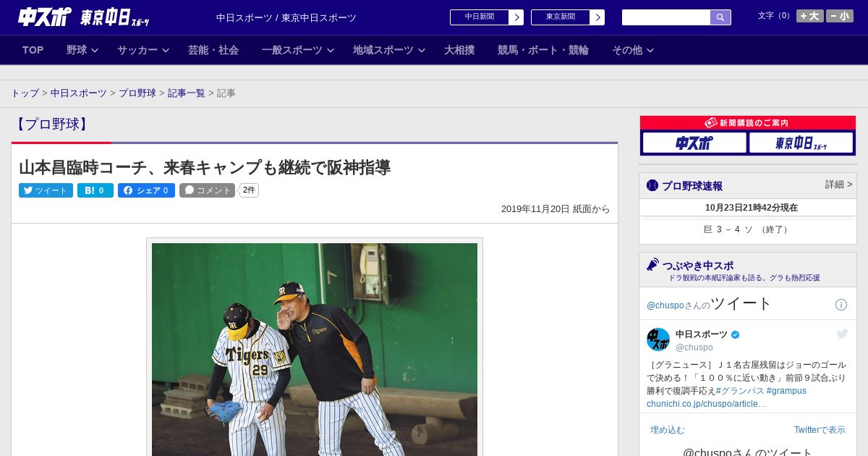Click the search magnifier button
868x456 pixels.
tap(720, 17)
